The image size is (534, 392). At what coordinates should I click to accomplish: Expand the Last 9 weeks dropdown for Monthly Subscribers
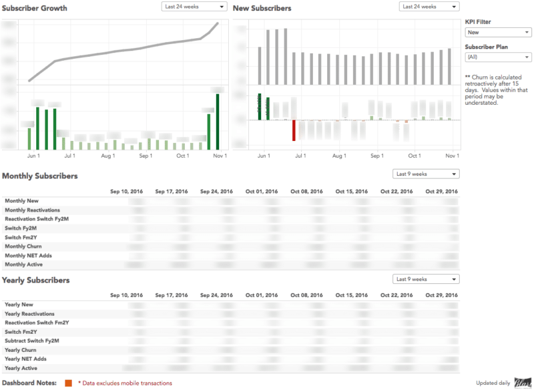coord(426,173)
